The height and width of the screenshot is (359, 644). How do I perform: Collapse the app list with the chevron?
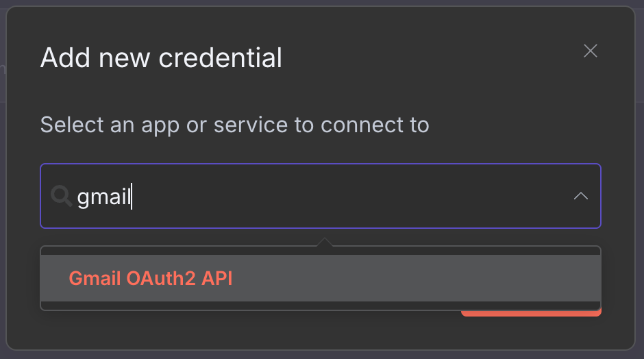pos(581,196)
